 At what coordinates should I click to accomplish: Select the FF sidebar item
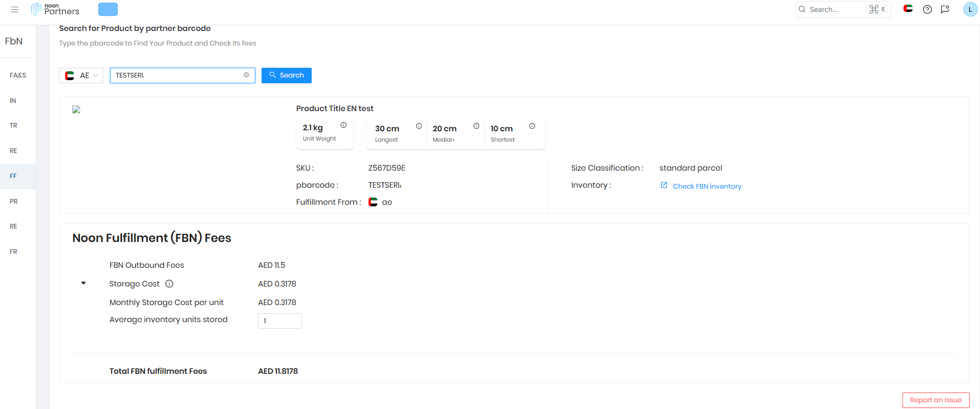(x=18, y=176)
